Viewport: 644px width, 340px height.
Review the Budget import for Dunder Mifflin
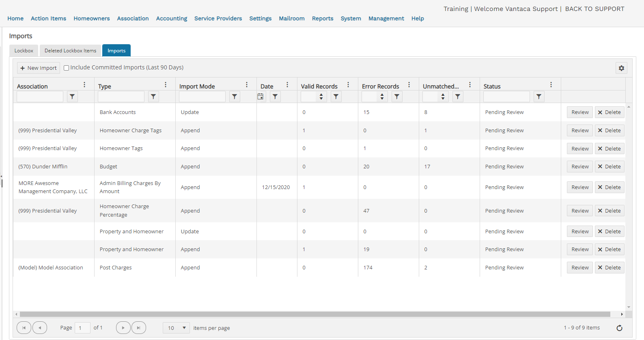coord(580,167)
